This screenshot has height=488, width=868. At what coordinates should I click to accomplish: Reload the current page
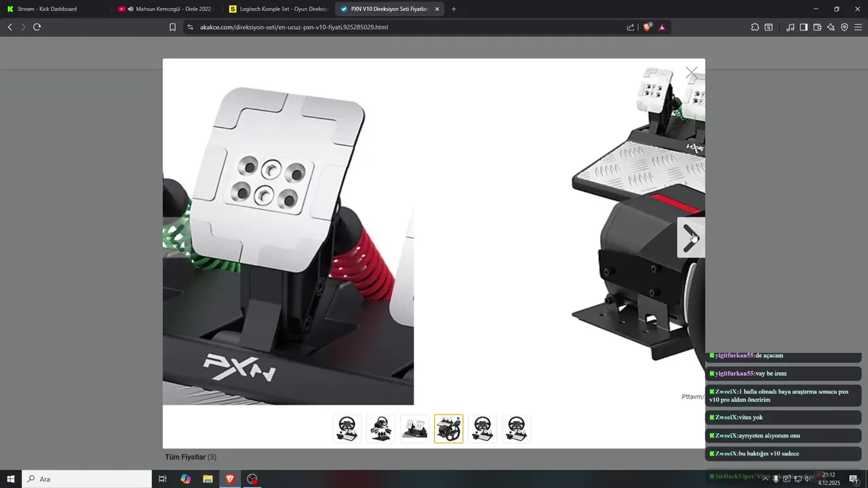37,27
